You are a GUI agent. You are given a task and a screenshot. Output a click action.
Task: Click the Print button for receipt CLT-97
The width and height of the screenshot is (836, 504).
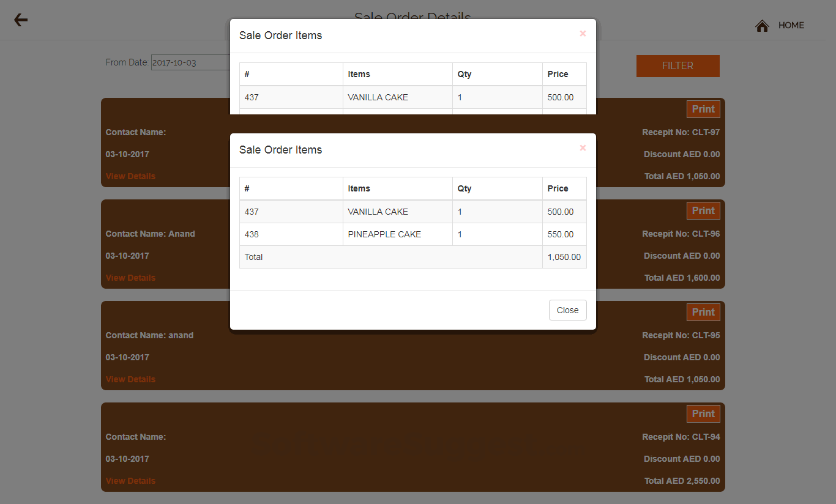pos(703,109)
